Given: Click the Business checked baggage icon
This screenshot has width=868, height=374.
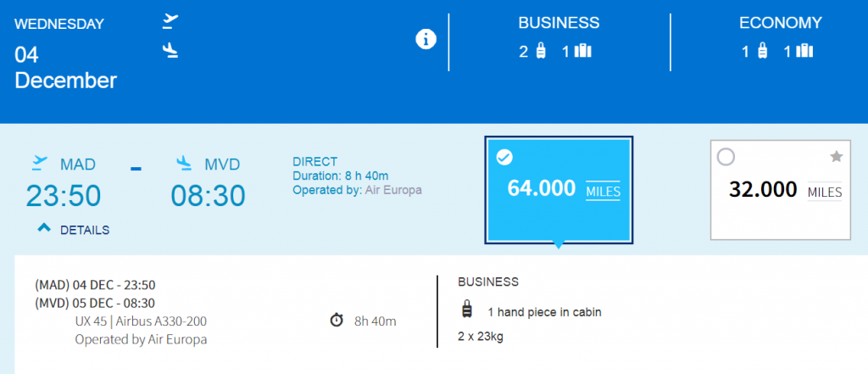Looking at the screenshot, I should tap(583, 52).
